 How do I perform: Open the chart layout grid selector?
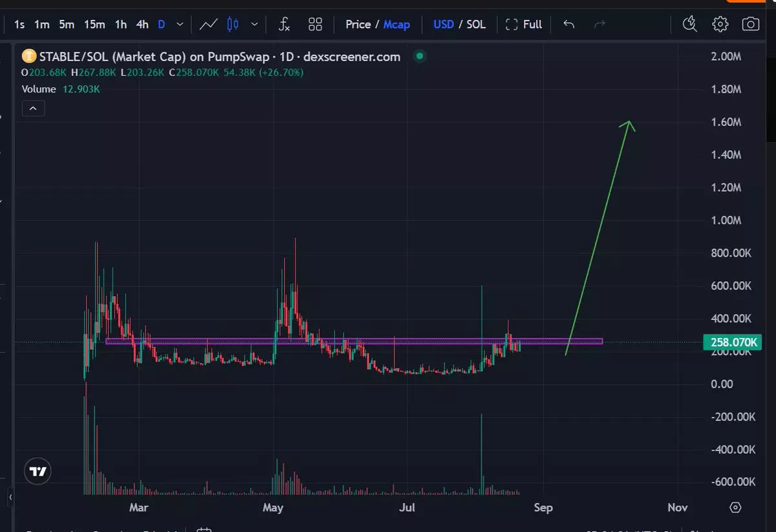tap(316, 25)
